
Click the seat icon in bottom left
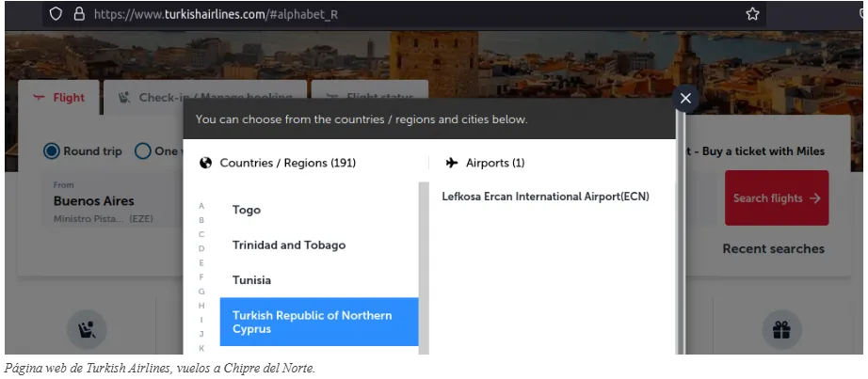click(x=87, y=330)
